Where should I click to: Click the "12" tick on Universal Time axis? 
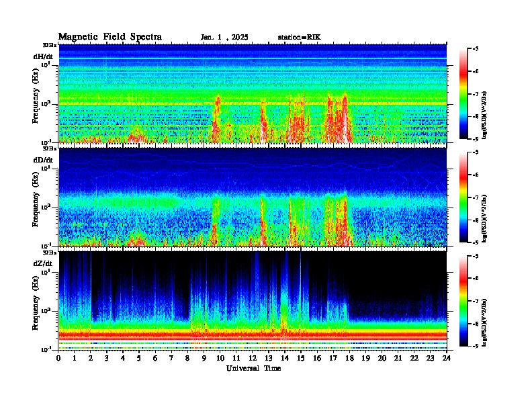click(253, 358)
